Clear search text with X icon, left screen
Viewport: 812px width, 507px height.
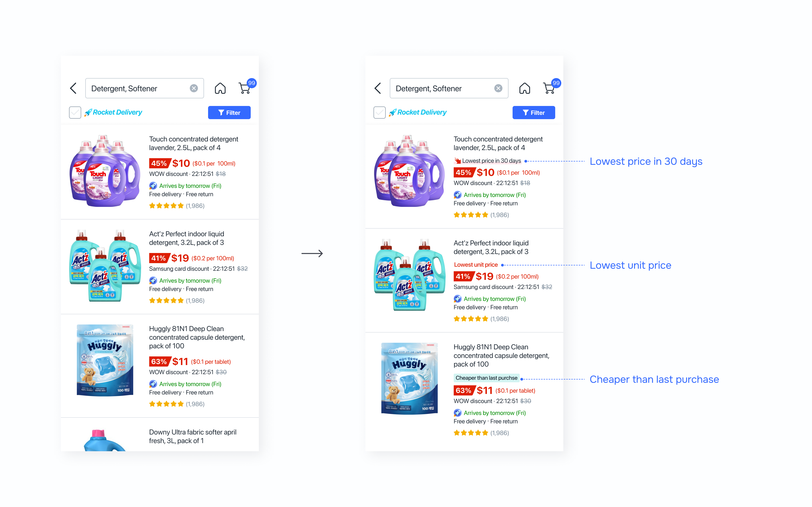pyautogui.click(x=194, y=88)
